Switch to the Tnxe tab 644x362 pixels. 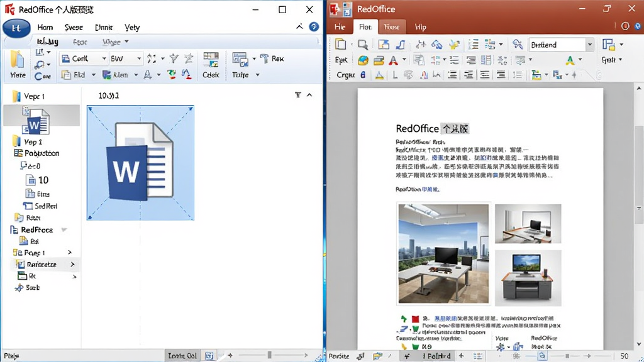(391, 27)
